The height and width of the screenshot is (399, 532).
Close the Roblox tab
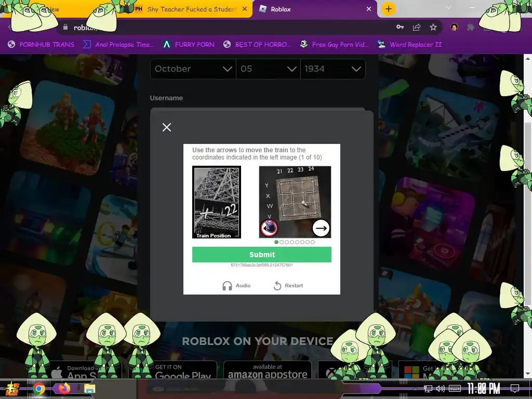[369, 9]
